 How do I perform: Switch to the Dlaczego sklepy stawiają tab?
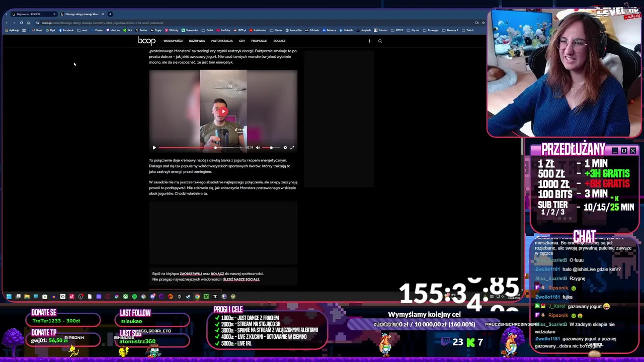82,14
